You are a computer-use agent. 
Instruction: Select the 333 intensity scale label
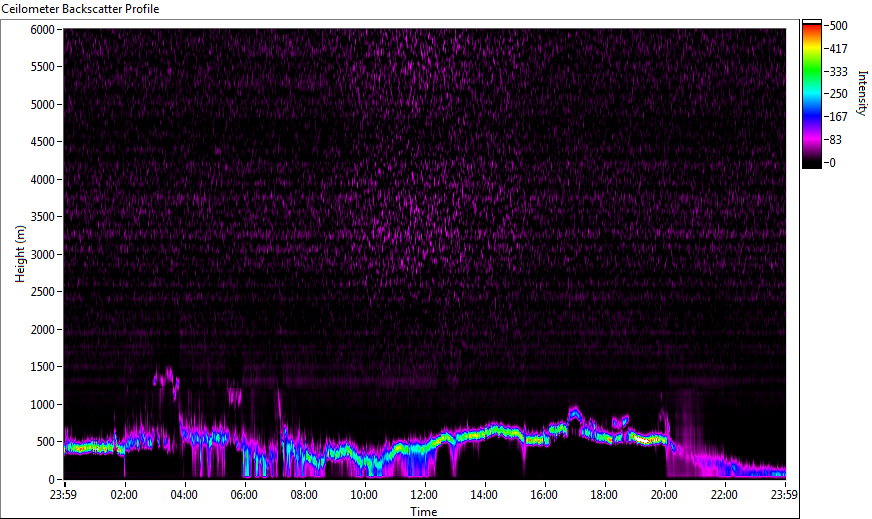pyautogui.click(x=838, y=71)
